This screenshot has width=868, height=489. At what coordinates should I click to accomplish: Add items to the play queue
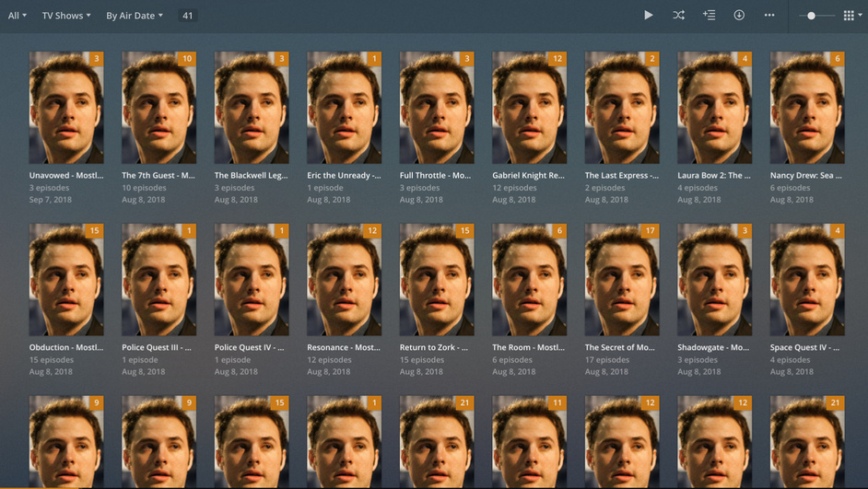point(710,15)
